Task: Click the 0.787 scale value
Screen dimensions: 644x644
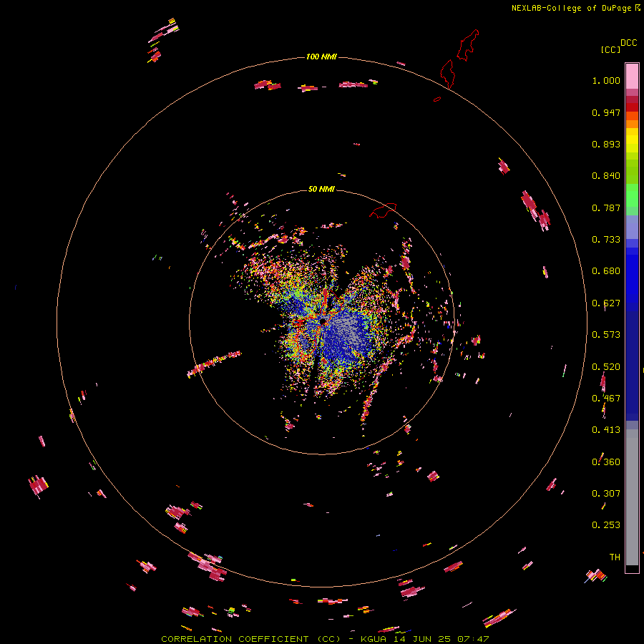Action: 606,208
